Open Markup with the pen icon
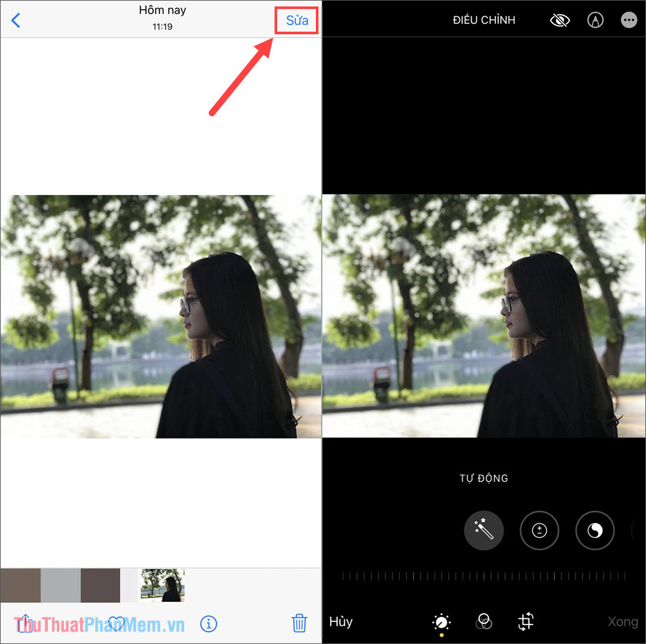This screenshot has height=644, width=646. (x=595, y=20)
